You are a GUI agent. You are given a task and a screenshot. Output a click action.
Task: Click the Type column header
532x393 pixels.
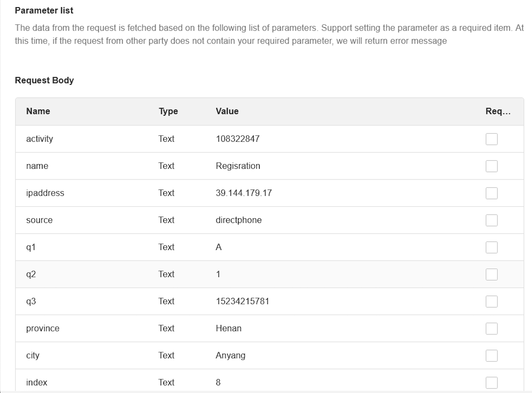(168, 111)
